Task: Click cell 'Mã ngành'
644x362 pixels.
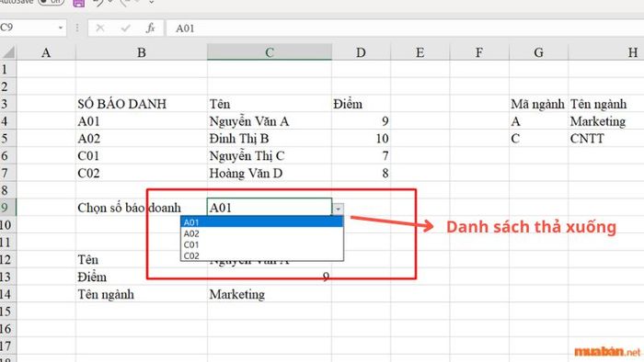Action: pos(538,104)
